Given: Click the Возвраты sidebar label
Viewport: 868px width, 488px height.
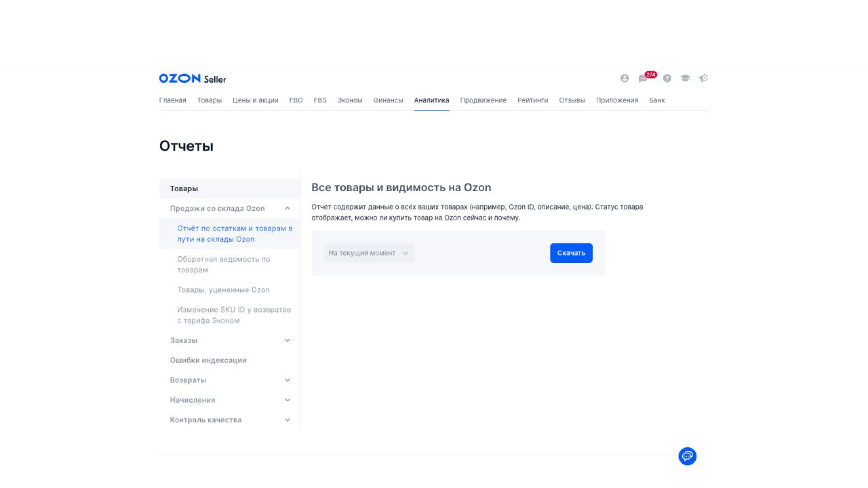Looking at the screenshot, I should [x=188, y=380].
